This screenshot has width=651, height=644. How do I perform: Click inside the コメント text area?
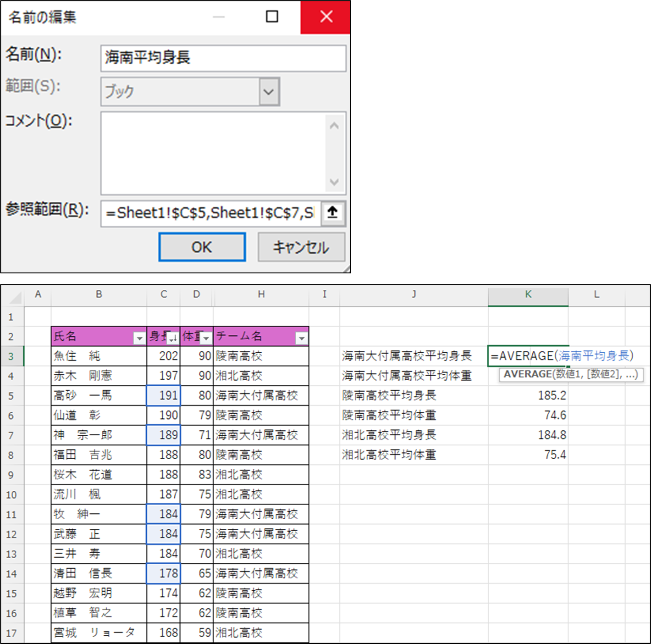pyautogui.click(x=213, y=153)
